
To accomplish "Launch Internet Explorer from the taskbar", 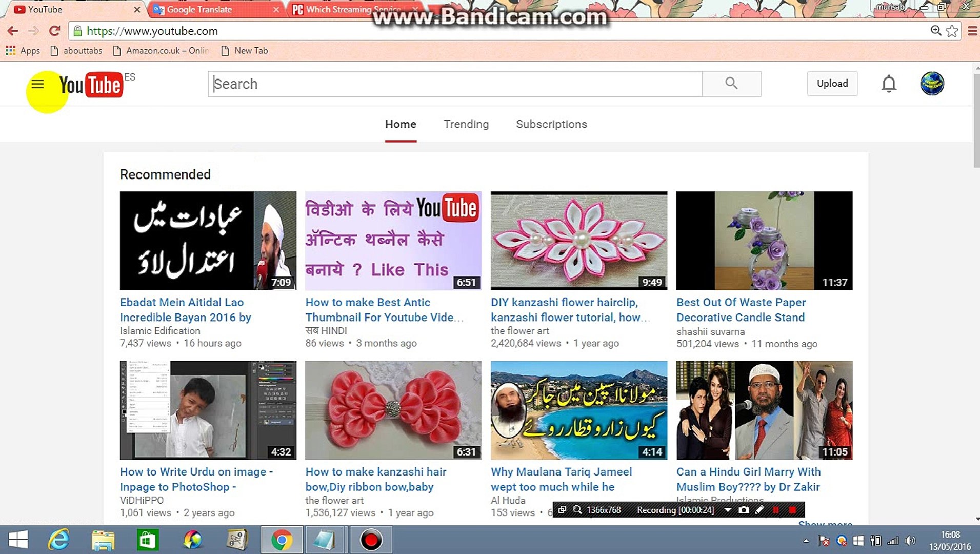I will coord(58,540).
